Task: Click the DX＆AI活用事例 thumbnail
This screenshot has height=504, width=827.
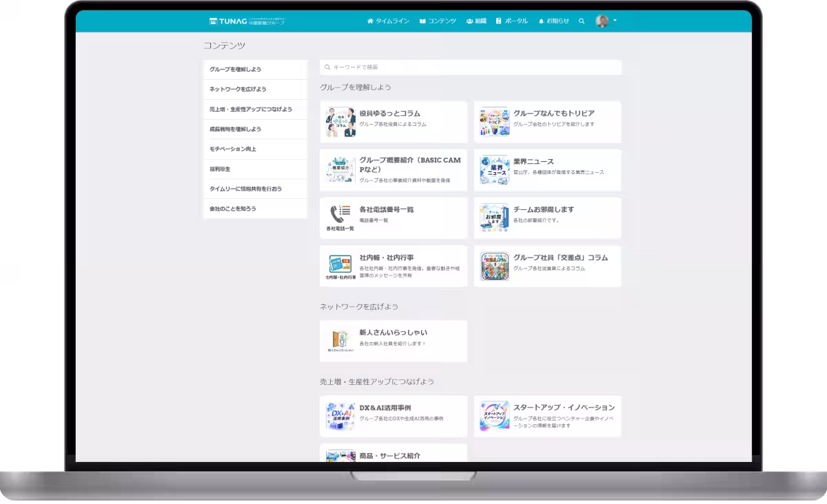Action: 340,416
